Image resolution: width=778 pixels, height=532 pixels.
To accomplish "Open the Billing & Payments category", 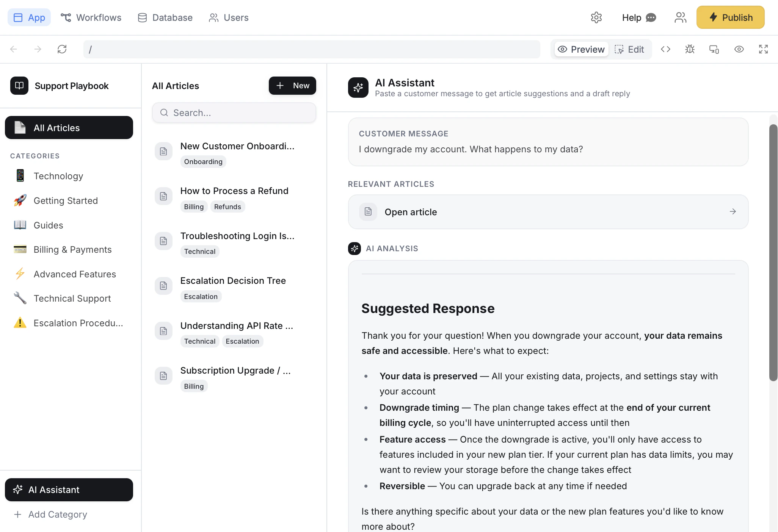I will [x=72, y=249].
